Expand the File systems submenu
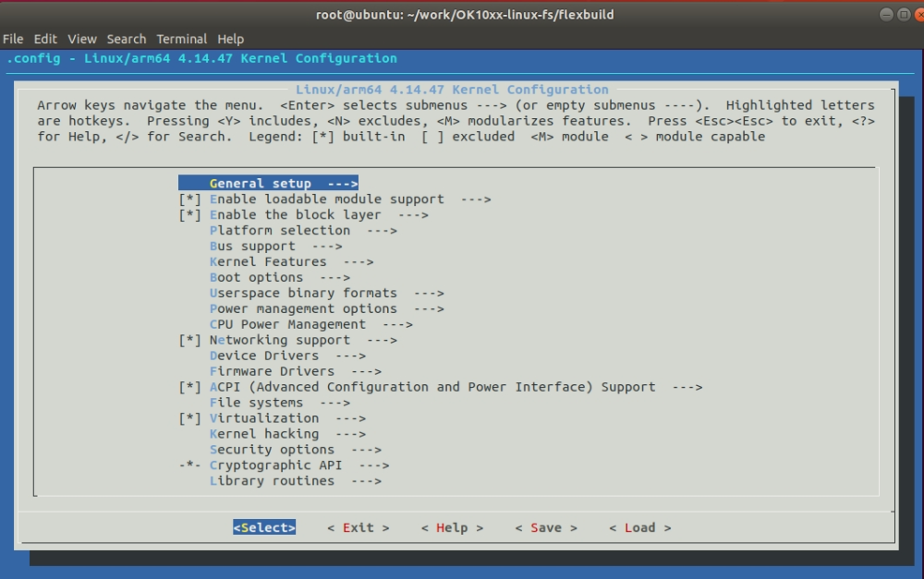 [279, 404]
